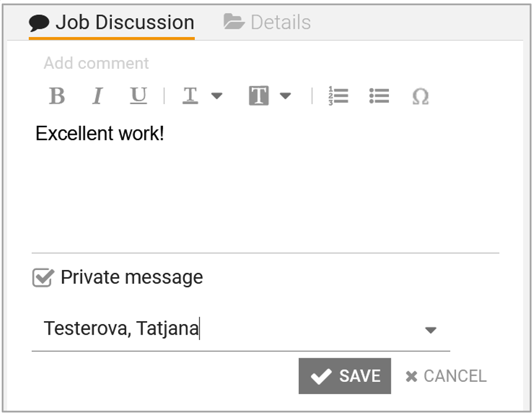Open the Details tab
This screenshot has width=532, height=413.
(x=267, y=23)
